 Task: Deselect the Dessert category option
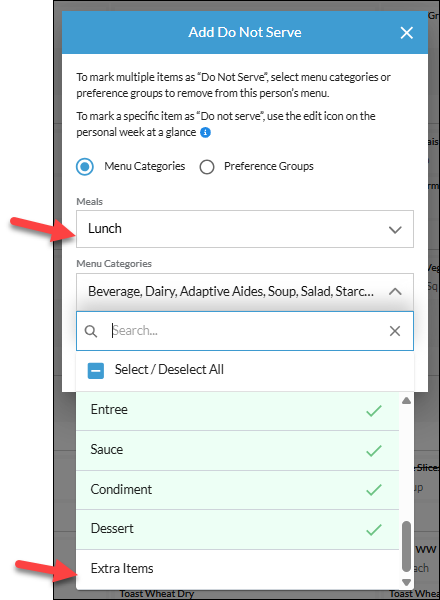click(x=237, y=529)
